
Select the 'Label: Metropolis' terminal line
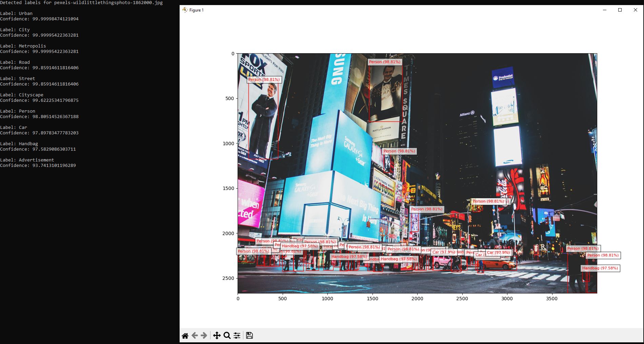pyautogui.click(x=23, y=46)
